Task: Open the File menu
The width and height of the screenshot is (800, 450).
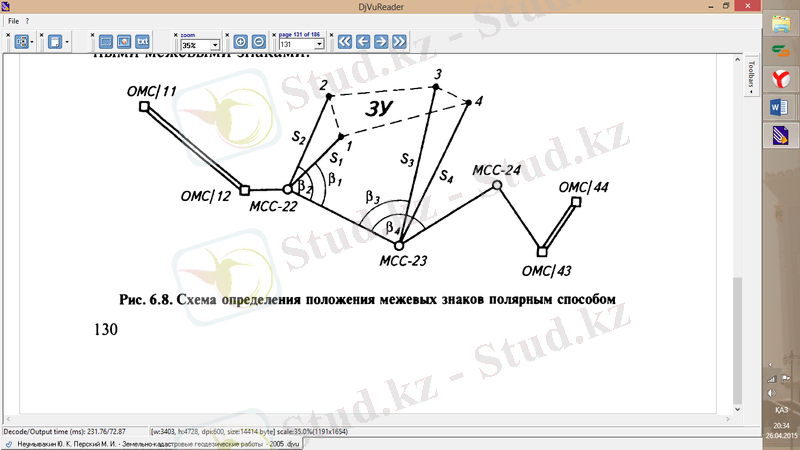Action: (13, 21)
